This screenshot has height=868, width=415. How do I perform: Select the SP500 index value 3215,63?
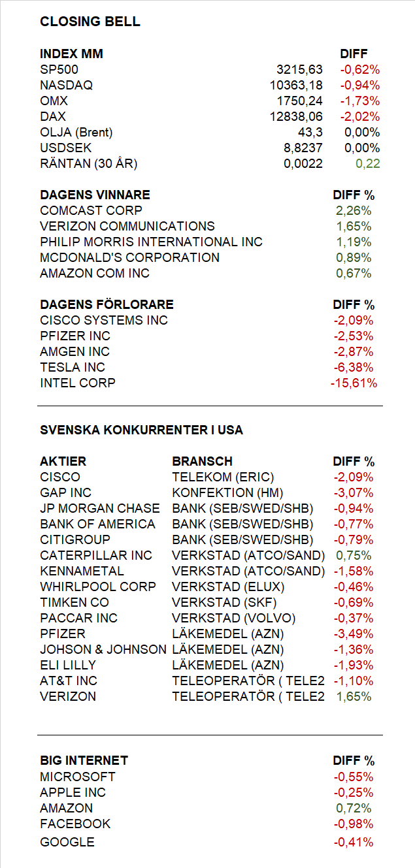[x=299, y=70]
